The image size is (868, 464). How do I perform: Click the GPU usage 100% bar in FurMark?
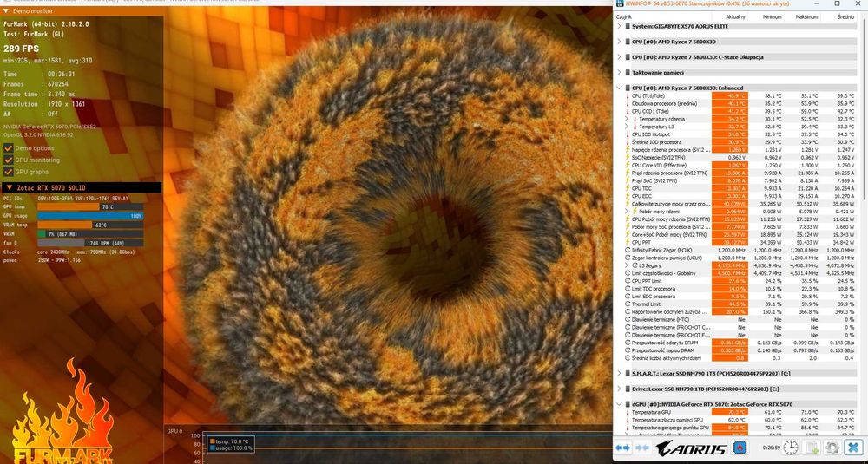(x=90, y=216)
